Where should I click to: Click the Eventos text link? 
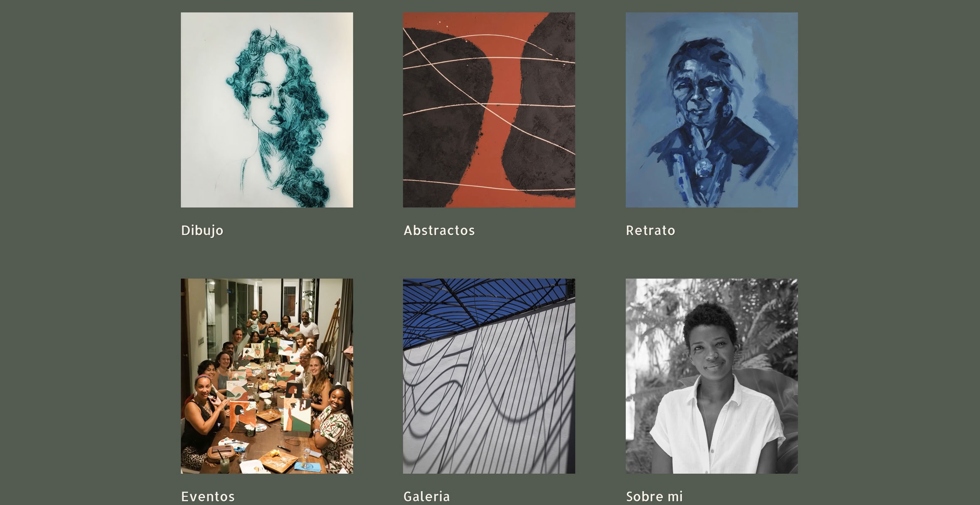[x=208, y=496]
